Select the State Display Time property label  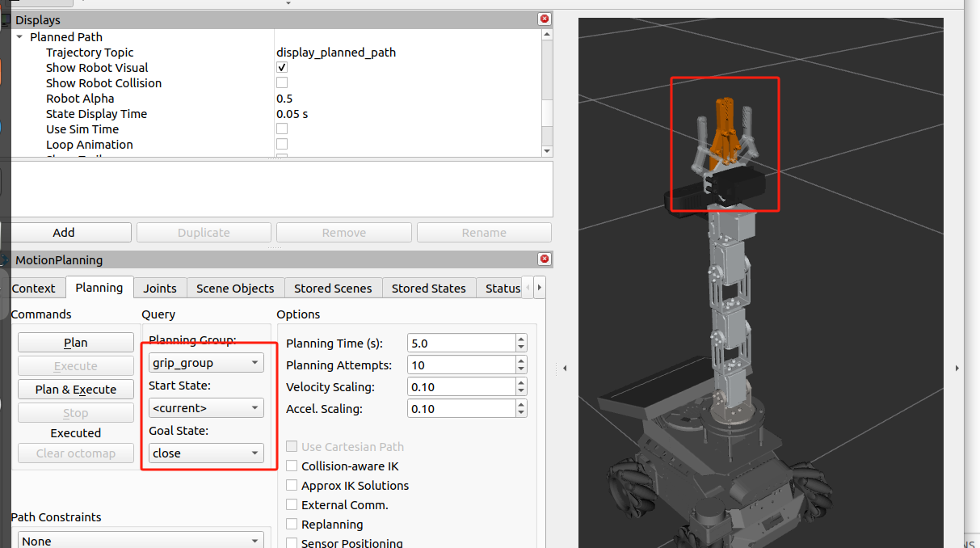[x=96, y=114]
